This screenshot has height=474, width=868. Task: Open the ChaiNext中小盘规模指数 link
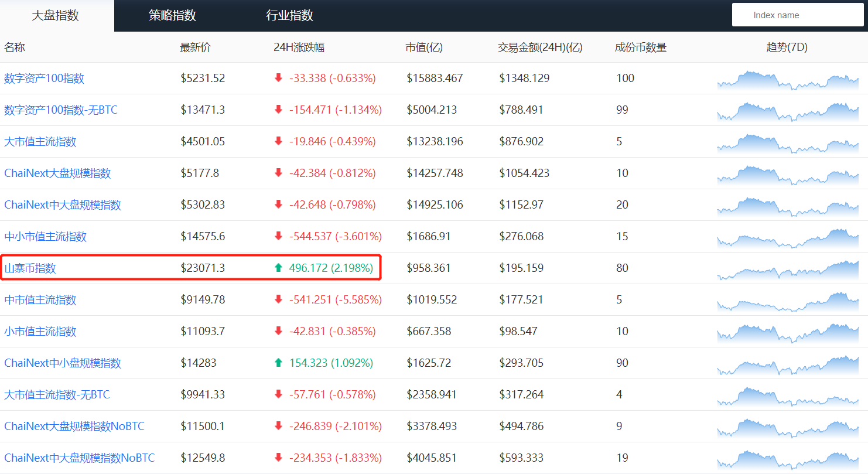(x=63, y=363)
